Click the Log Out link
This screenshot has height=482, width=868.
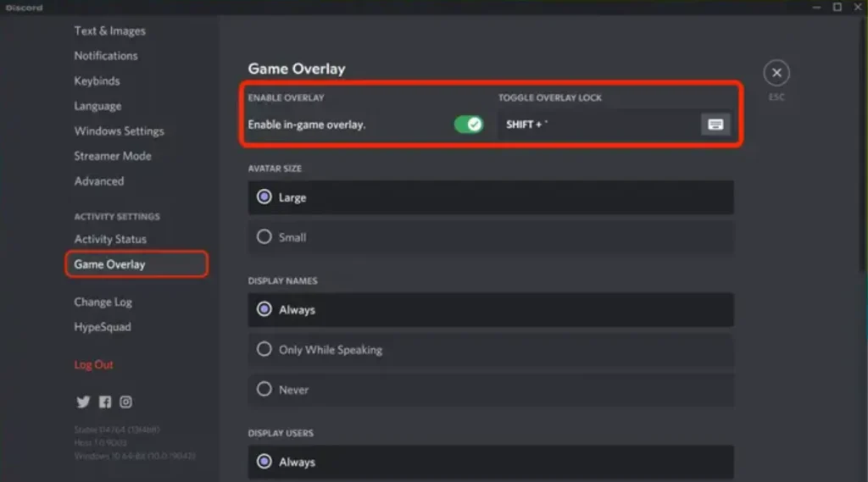click(93, 364)
